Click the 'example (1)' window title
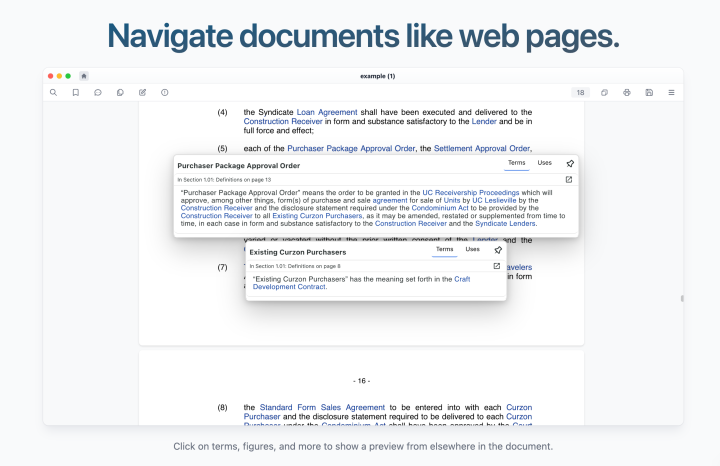Image resolution: width=720 pixels, height=466 pixels. click(377, 76)
